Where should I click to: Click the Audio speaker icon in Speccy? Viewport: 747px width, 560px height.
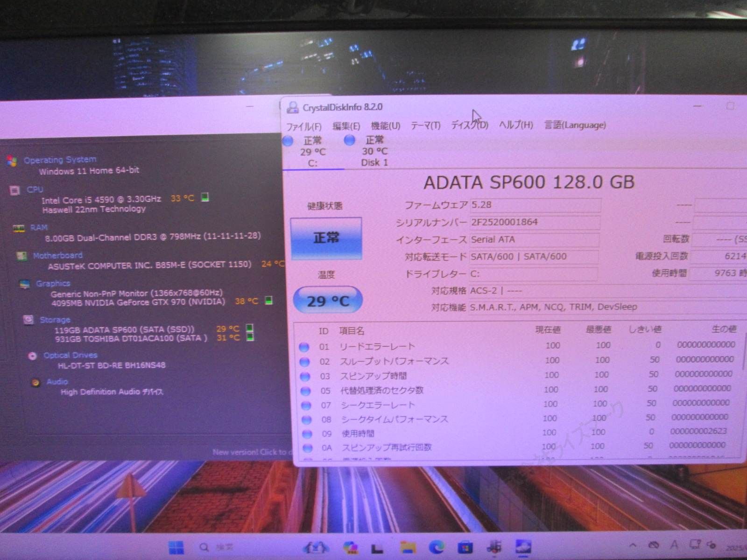35,383
